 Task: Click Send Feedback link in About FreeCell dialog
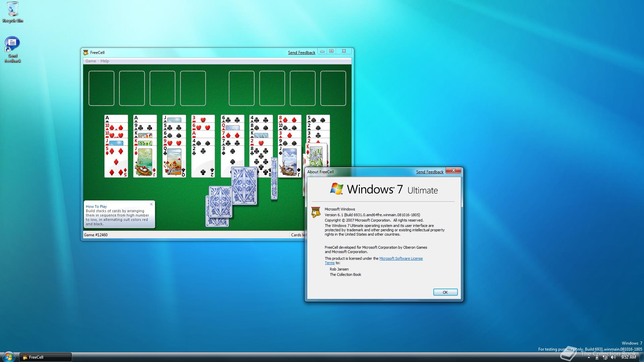tap(430, 172)
